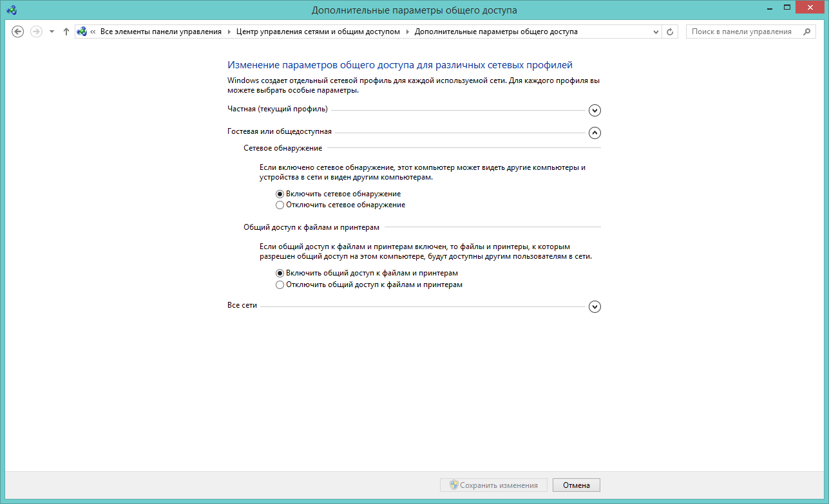Select 'Включить сетевое обнаружение' radio button

tap(280, 194)
